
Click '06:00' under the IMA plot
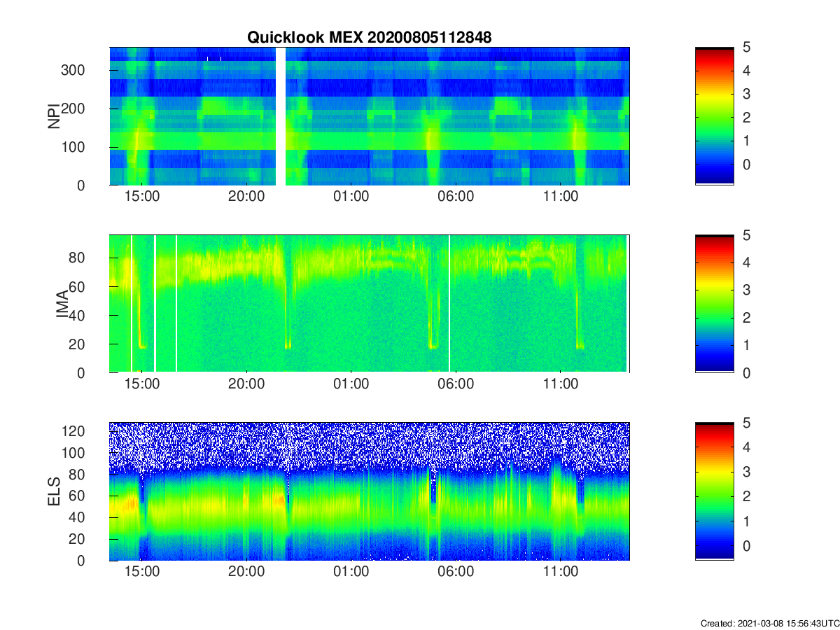coord(455,384)
